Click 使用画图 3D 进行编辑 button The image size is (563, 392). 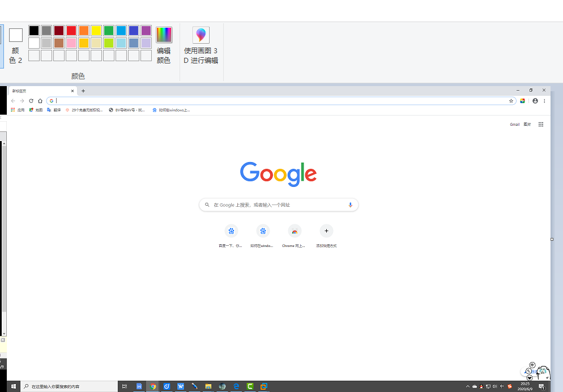click(201, 45)
